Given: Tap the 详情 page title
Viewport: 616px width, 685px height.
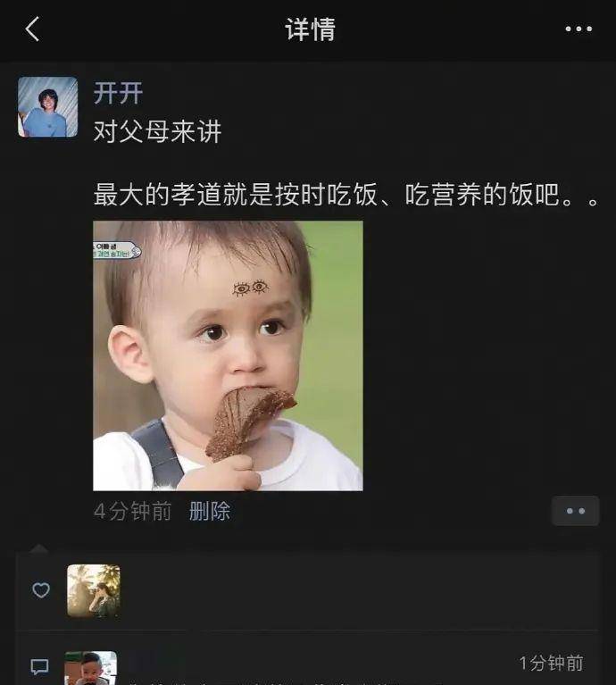Looking at the screenshot, I should (311, 29).
